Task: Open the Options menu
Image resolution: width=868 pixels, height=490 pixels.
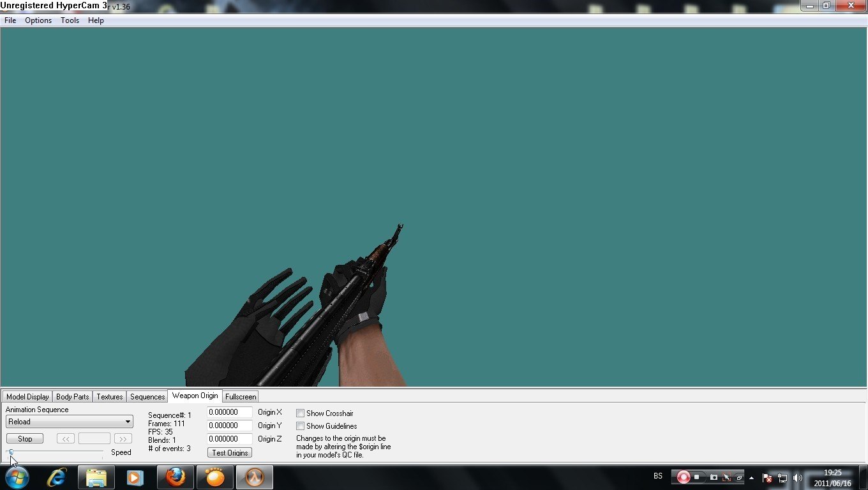Action: [x=38, y=20]
